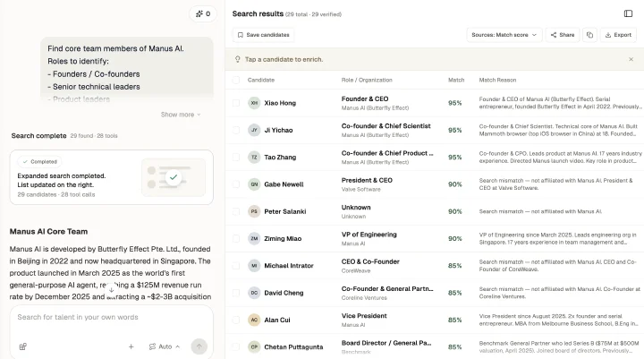Dismiss the 'Tap a candidate to enrich' banner

pyautogui.click(x=631, y=59)
